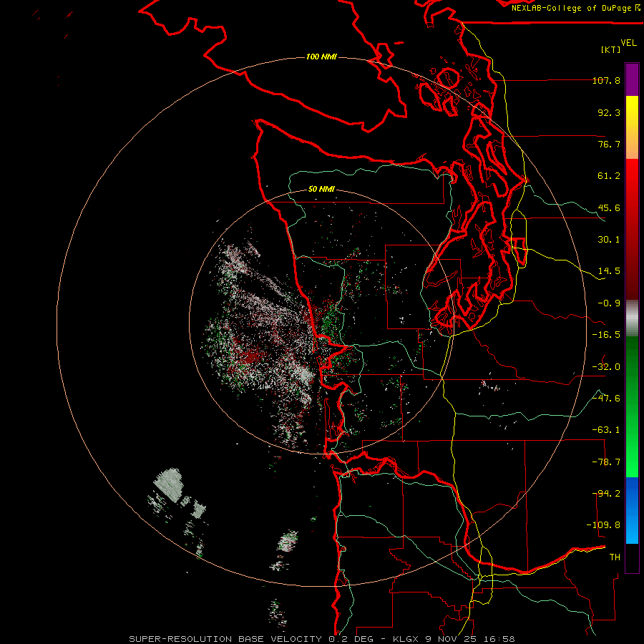
Task: Pick the black TH segment of the color bar
Action: [632, 558]
